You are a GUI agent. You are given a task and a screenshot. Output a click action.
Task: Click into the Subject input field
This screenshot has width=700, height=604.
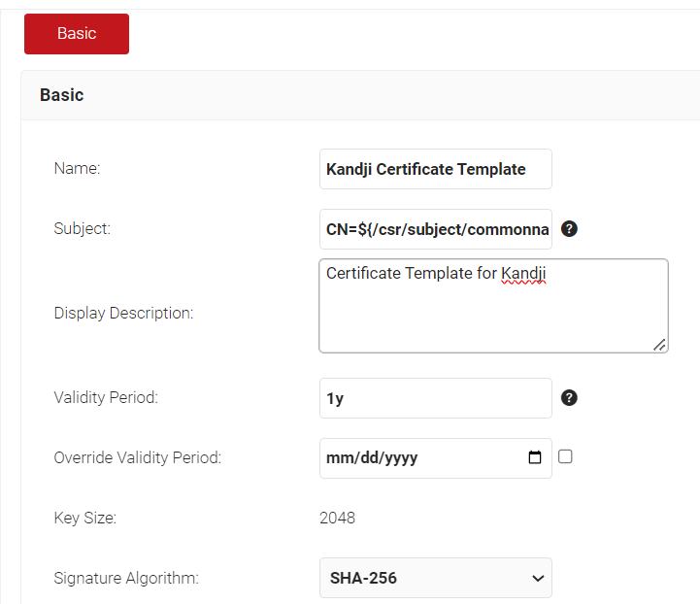tap(435, 229)
